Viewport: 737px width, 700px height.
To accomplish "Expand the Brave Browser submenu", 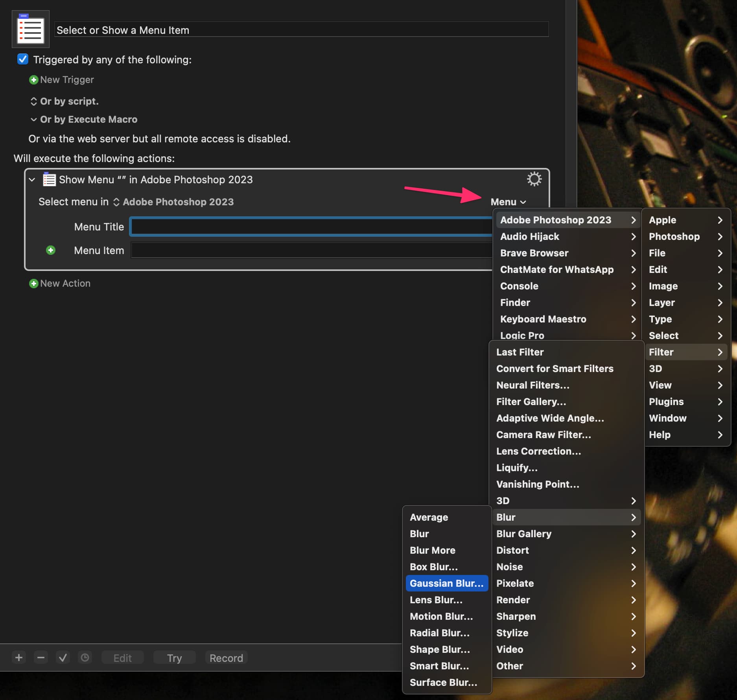I will (567, 253).
